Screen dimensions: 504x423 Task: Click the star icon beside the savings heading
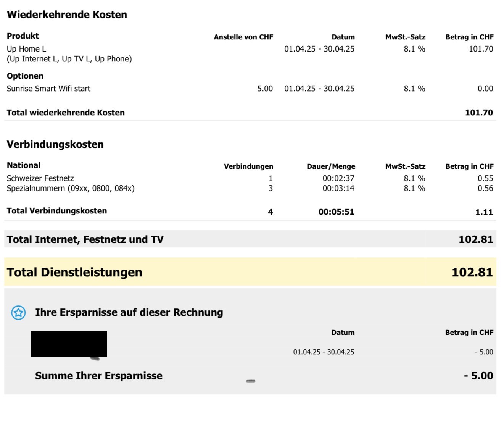(x=18, y=313)
